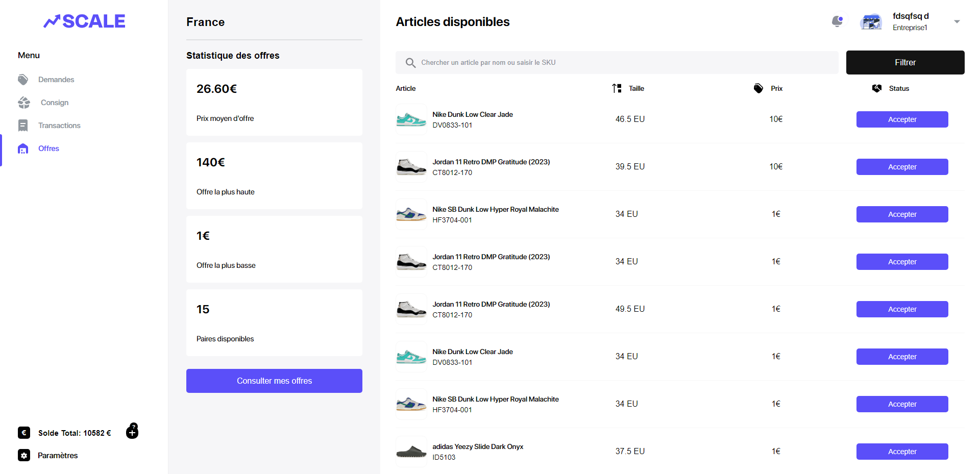Click the Prix tag icon

[x=758, y=88]
